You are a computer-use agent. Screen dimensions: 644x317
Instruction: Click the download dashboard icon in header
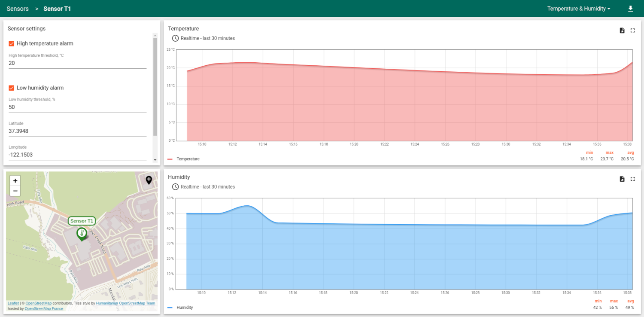pyautogui.click(x=630, y=9)
